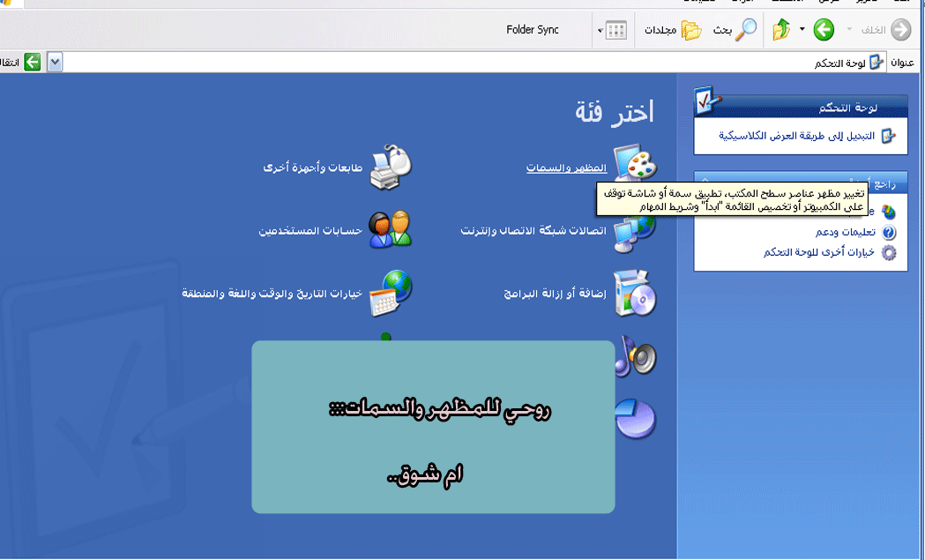The image size is (925, 560).
Task: Open the Printers and Other Hardware icon
Action: click(x=391, y=168)
